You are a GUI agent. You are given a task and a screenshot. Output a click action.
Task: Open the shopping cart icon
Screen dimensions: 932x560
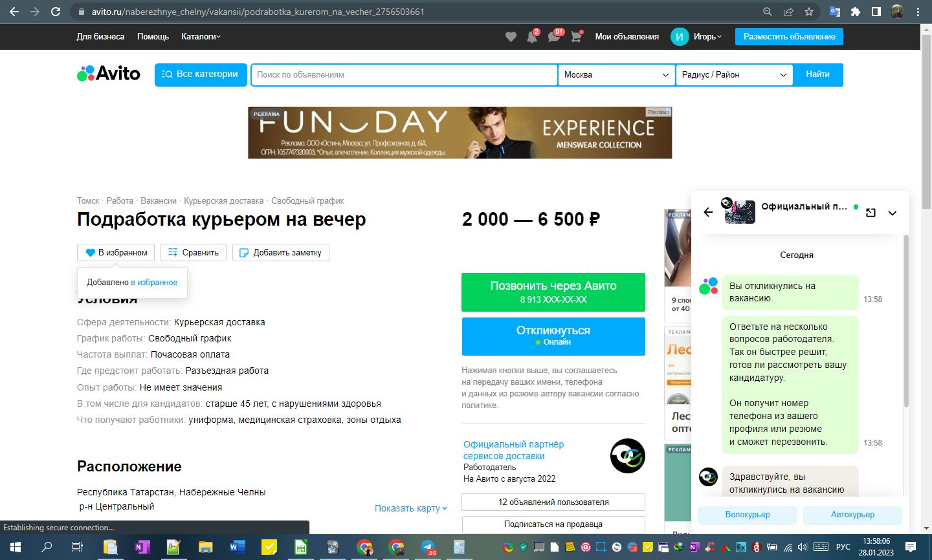pos(576,37)
